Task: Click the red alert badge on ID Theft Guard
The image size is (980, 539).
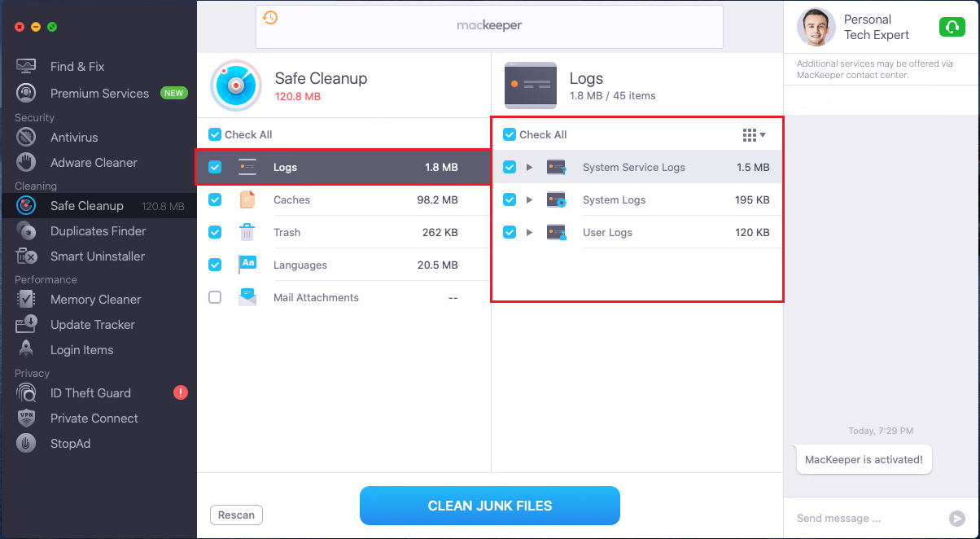Action: (181, 393)
